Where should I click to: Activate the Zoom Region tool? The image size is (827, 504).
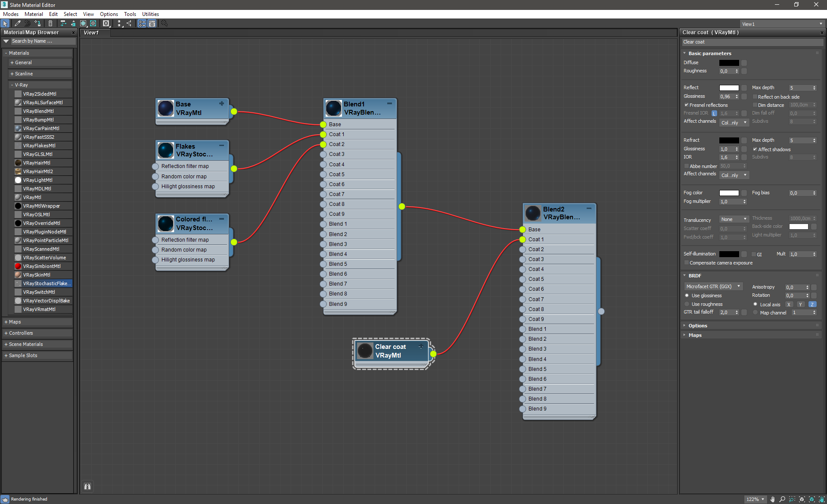point(792,499)
